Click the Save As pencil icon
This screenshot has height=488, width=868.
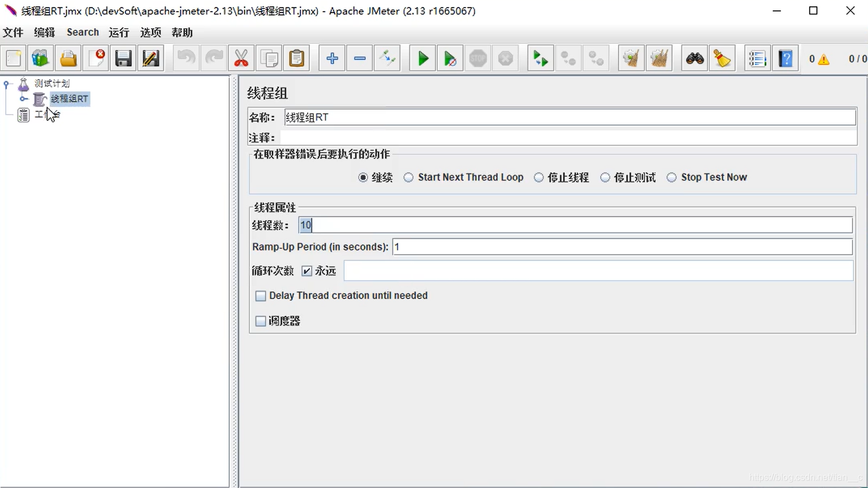tap(151, 58)
